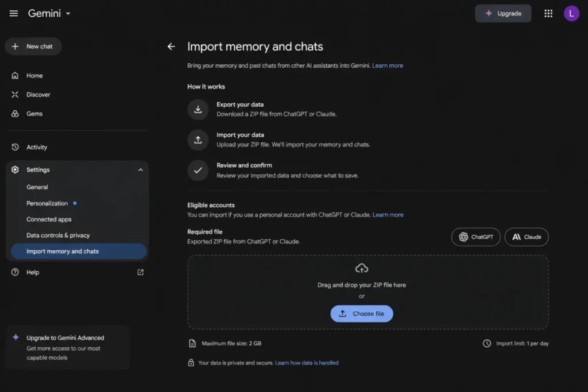Click "Drag and drop your ZIP file here" text
This screenshot has width=588, height=392.
point(362,285)
